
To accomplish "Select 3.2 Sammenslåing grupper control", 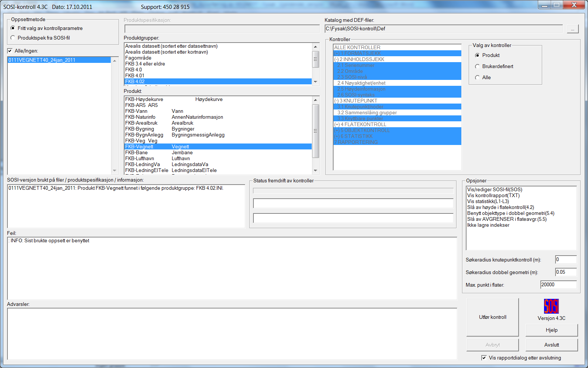I will click(x=397, y=112).
